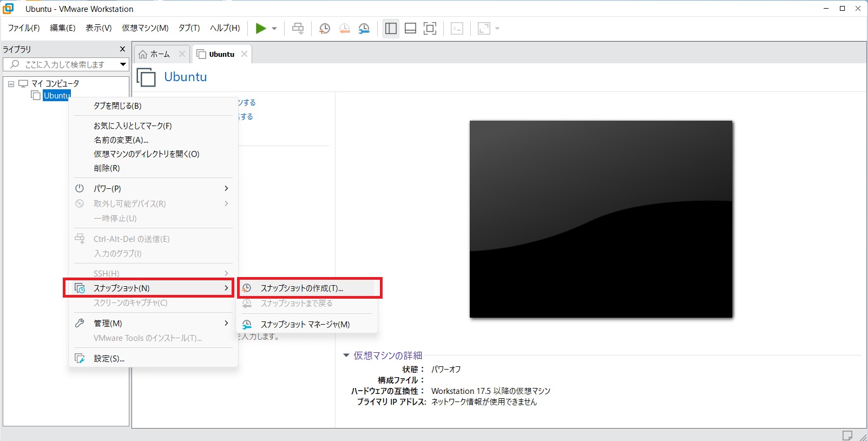
Task: Collapse the マイ コンピュータ tree node
Action: (11, 84)
